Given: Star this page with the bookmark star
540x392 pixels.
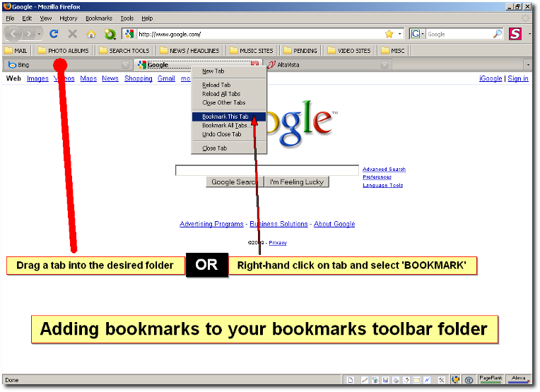Looking at the screenshot, I should point(389,34).
